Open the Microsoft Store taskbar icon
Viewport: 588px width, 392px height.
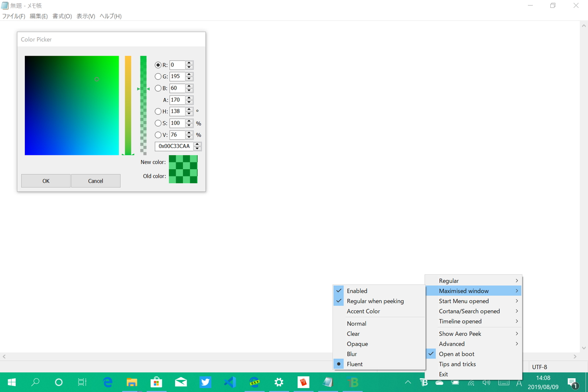coord(157,382)
